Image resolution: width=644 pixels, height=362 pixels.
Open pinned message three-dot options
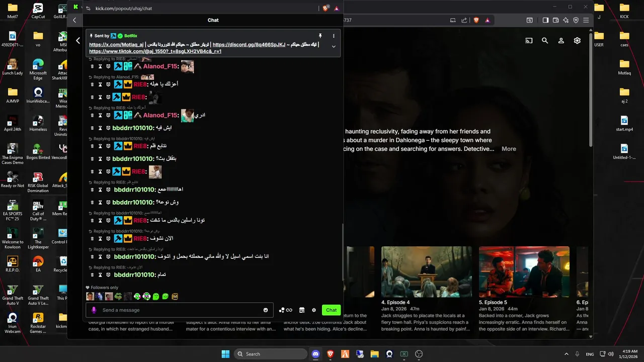coord(333,36)
